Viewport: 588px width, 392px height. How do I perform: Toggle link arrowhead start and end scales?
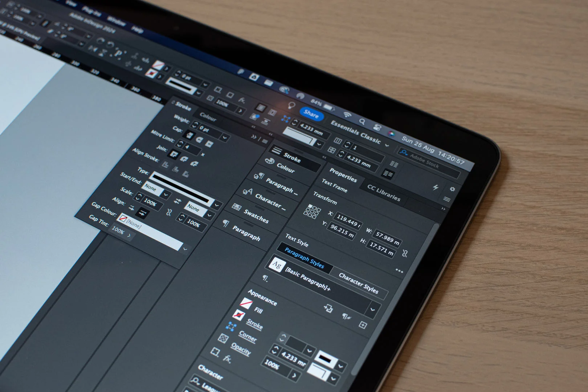(169, 212)
